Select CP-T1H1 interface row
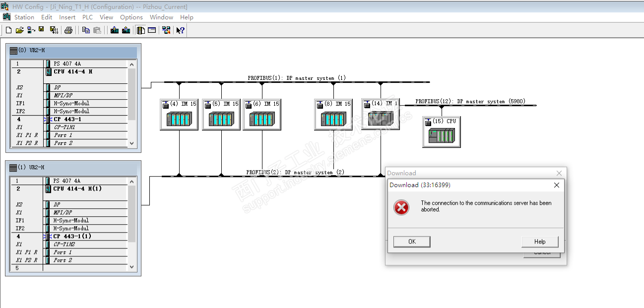 pos(69,127)
